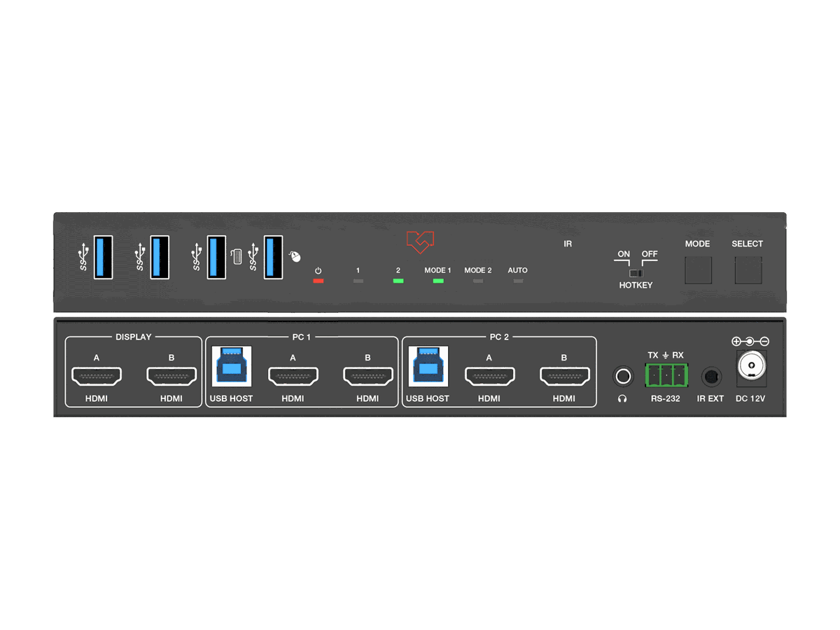
Task: Click the IR EXT label
Action: pyautogui.click(x=710, y=398)
